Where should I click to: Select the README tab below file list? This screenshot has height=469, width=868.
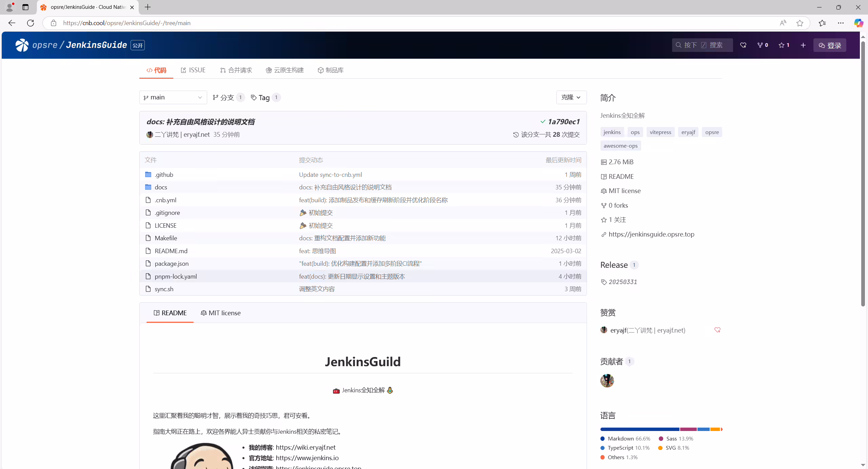(x=170, y=313)
